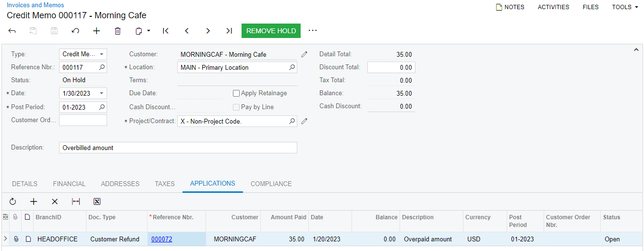Click the Save and Close icon

33,31
